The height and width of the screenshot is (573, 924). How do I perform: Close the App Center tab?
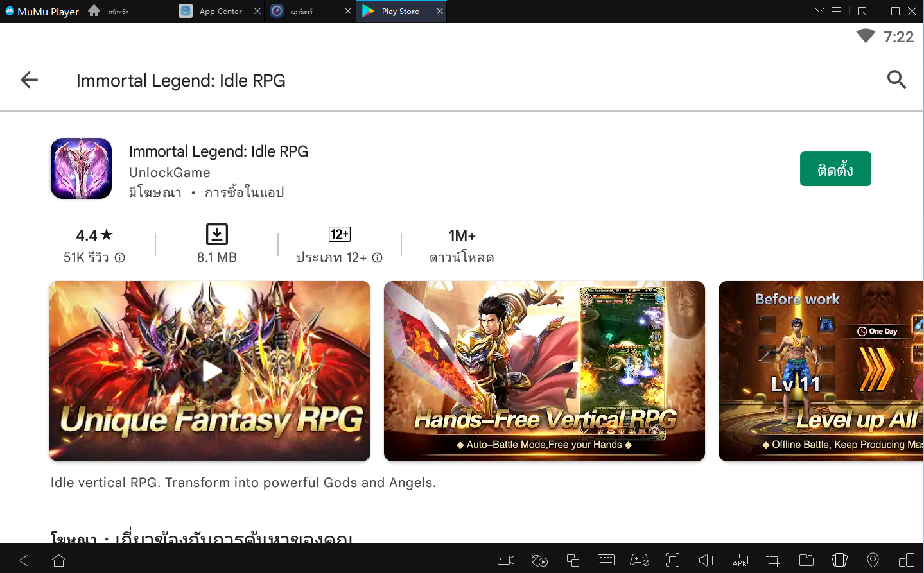tap(257, 11)
